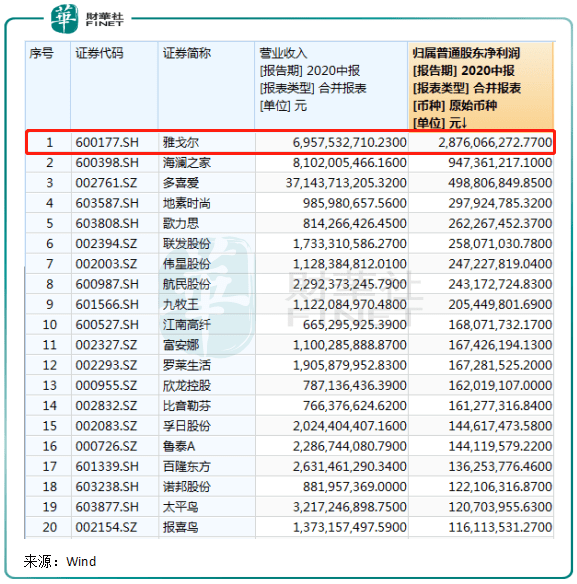Select stock code 002832.SZ
This screenshot has width=577, height=584.
click(x=106, y=406)
